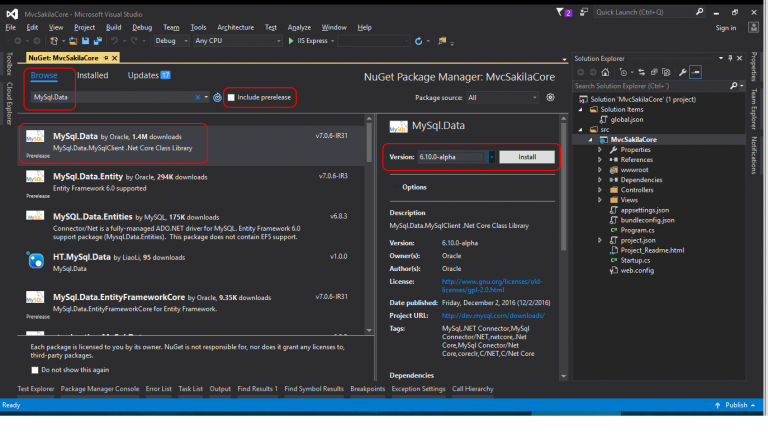Clear the MySql.Data search text
Screen dimensions: 768x447
[x=197, y=98]
